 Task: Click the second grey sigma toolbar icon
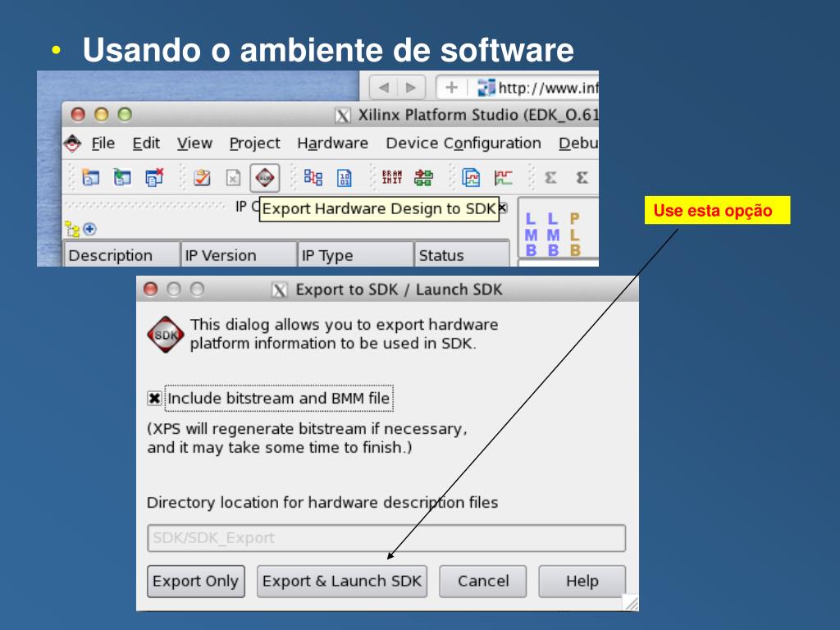(582, 177)
